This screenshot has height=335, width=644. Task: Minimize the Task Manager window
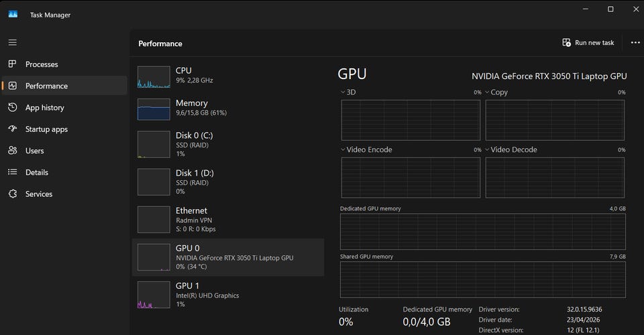tap(586, 9)
